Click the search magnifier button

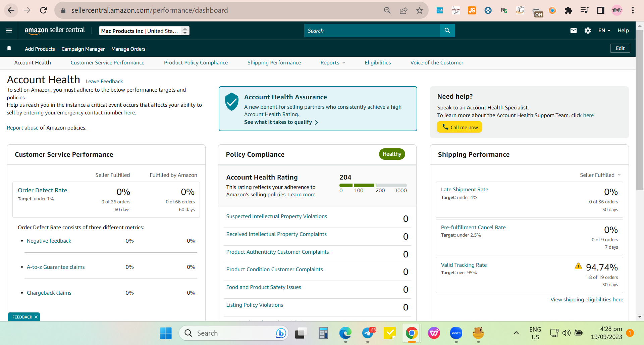coord(447,31)
